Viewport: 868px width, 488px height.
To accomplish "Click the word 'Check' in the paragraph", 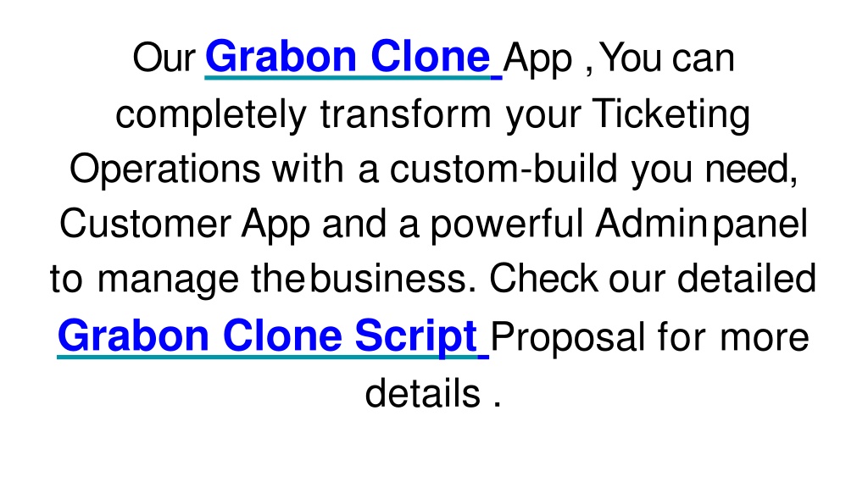I will point(543,279).
